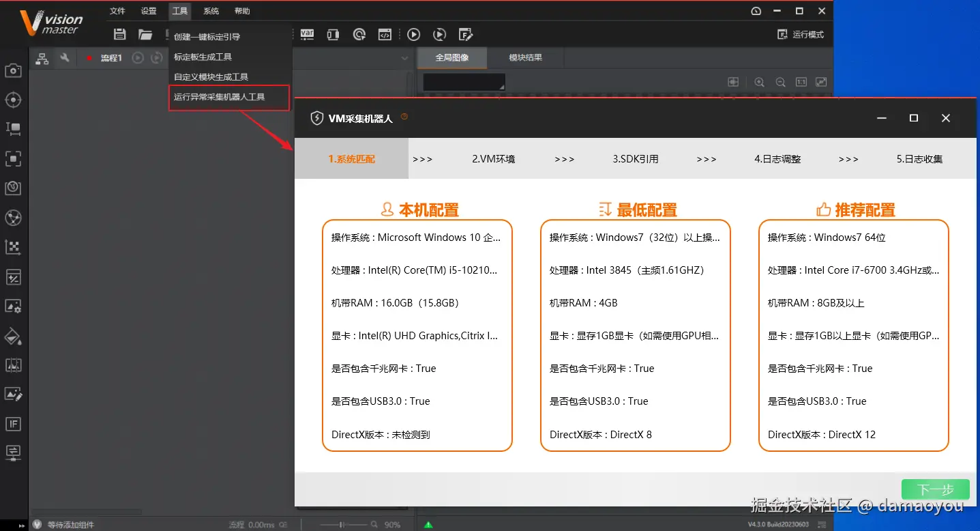
Task: Click the continuous run icon in top toolbar
Action: [440, 34]
